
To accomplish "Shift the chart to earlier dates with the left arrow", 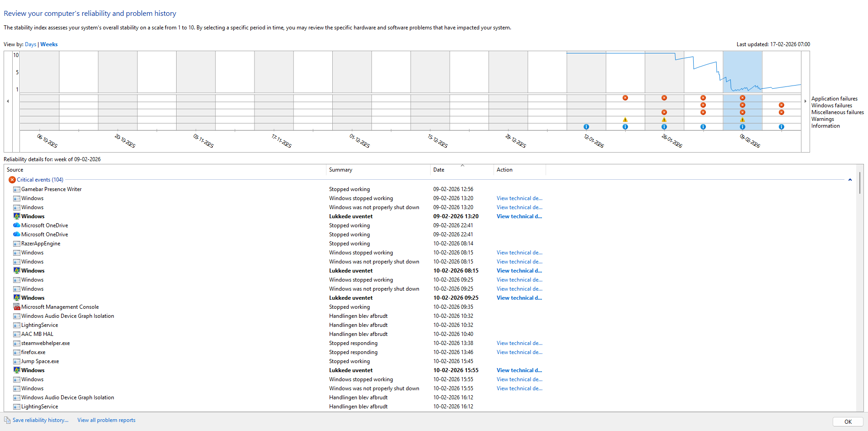I will 8,101.
